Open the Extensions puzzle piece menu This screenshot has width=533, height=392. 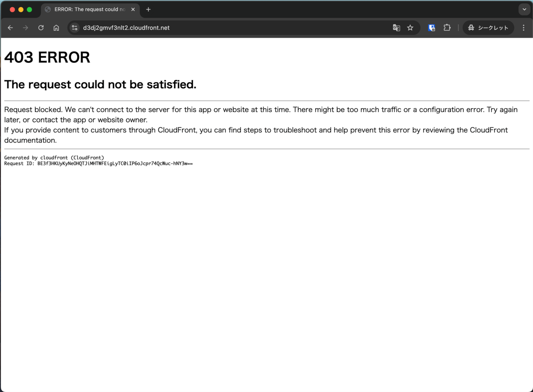pos(447,28)
